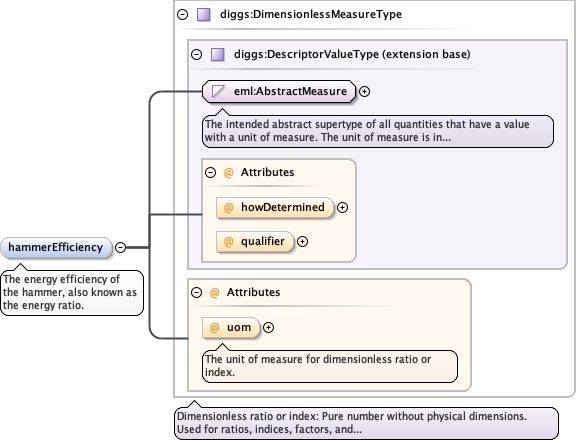The image size is (577, 443).
Task: Collapse the Attributes group containing howDetermined
Action: (x=210, y=172)
